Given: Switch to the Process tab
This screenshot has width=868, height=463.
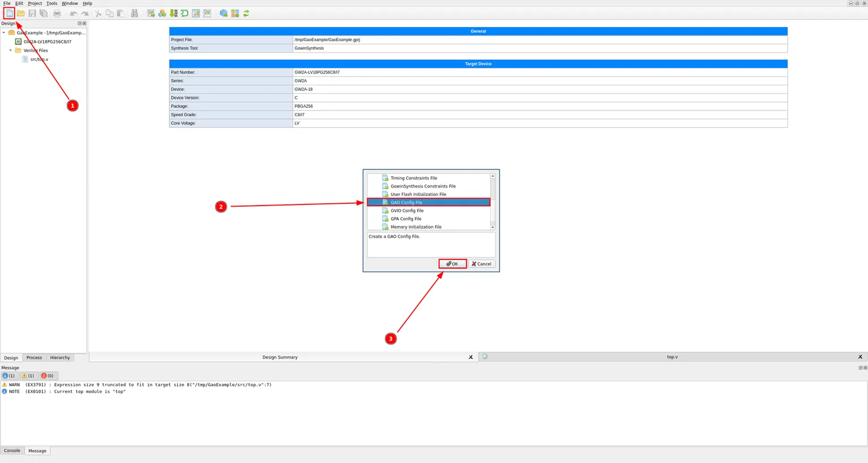Looking at the screenshot, I should pyautogui.click(x=34, y=357).
